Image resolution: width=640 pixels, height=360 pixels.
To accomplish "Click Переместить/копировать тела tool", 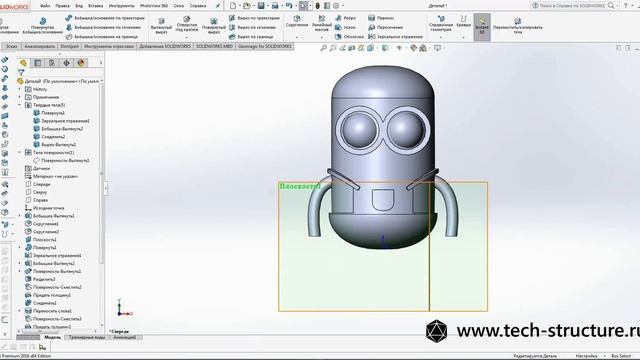I will (518, 25).
